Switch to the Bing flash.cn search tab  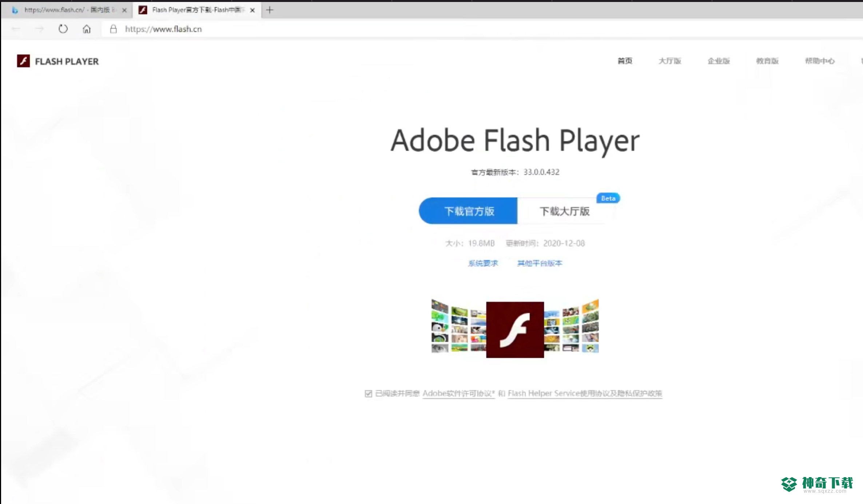(68, 10)
